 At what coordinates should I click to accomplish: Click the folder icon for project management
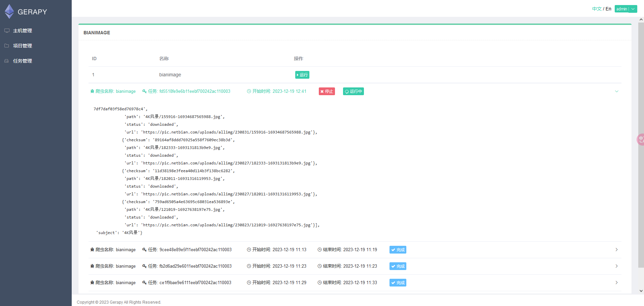[7, 46]
